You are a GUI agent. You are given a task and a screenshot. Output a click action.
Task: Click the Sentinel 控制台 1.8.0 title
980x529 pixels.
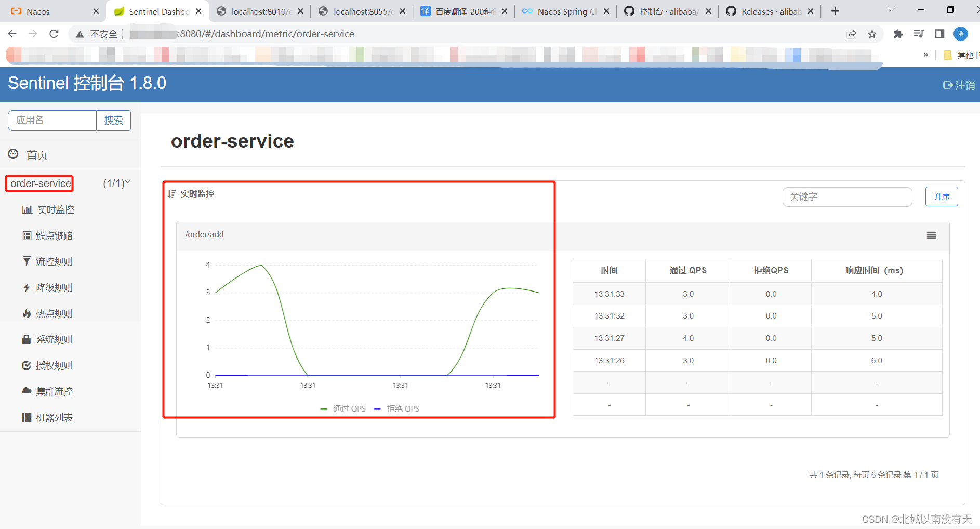(87, 83)
